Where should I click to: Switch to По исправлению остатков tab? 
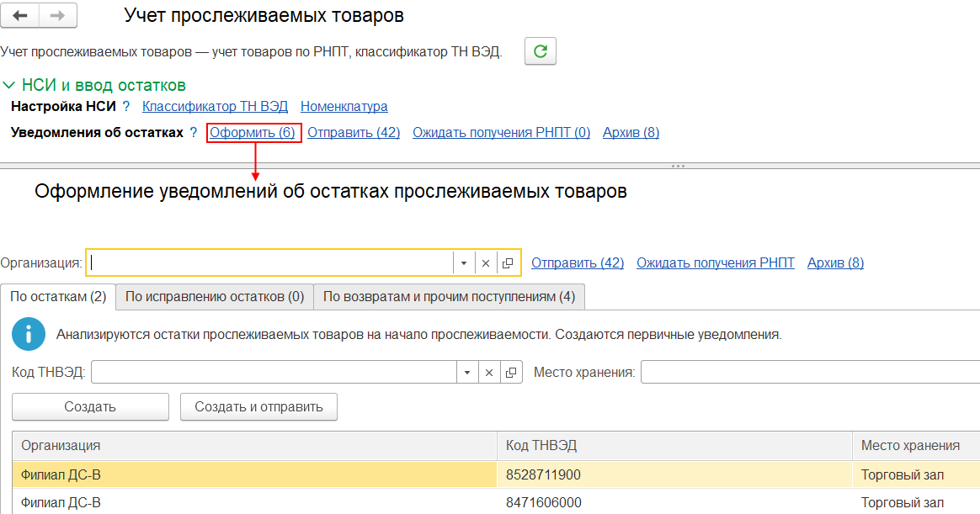point(214,297)
